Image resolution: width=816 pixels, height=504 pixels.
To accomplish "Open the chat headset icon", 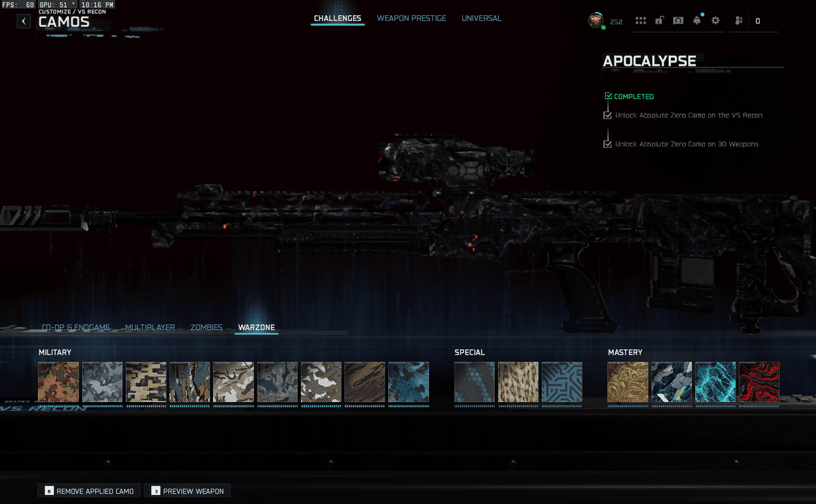I will coord(678,21).
